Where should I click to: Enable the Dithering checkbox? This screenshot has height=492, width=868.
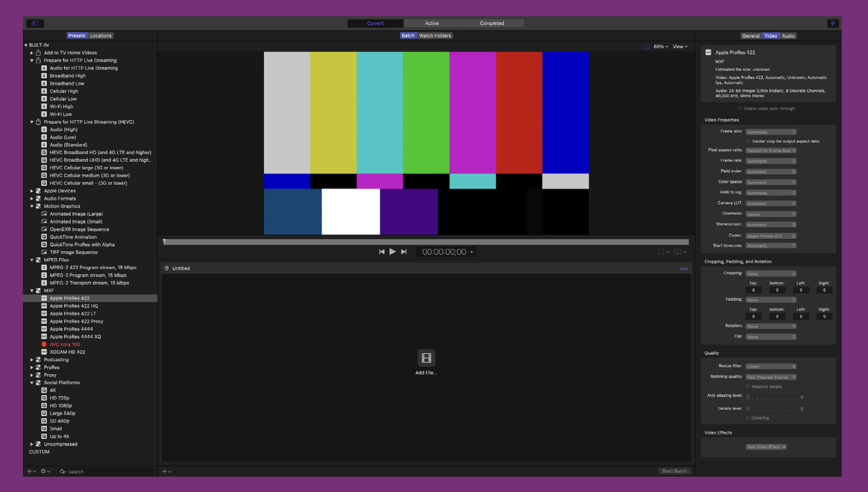point(748,418)
